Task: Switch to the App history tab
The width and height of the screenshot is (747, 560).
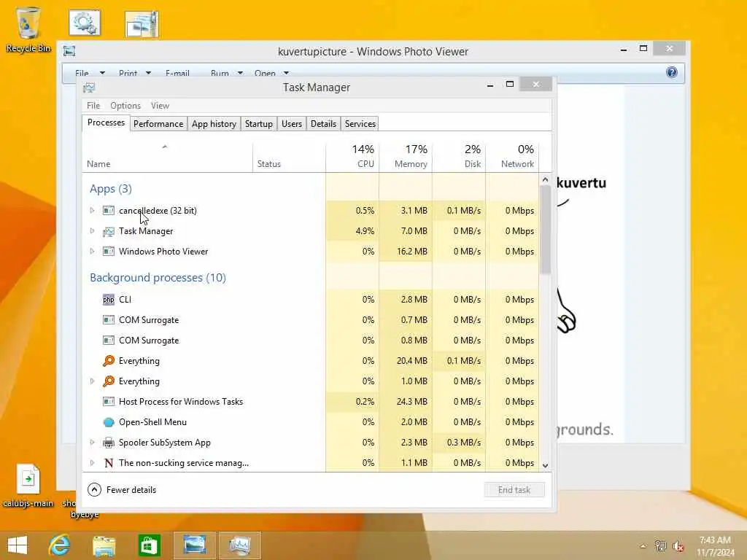Action: (214, 124)
